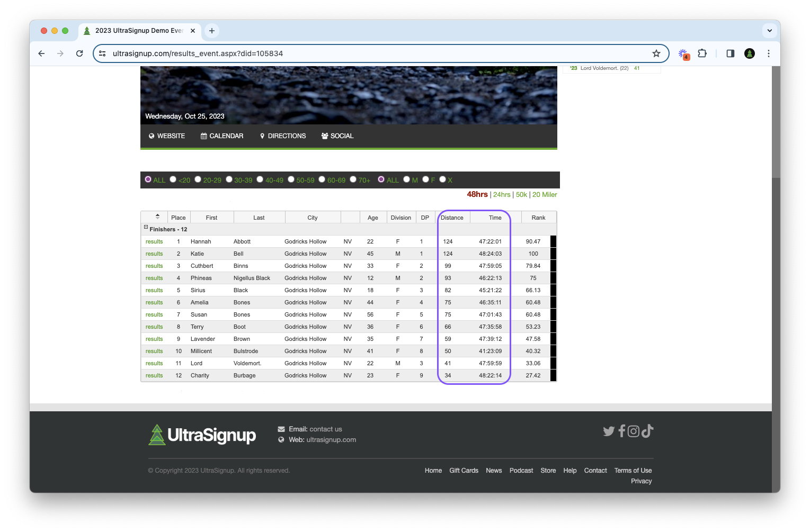Image resolution: width=810 pixels, height=532 pixels.
Task: Open the Chrome three-dot menu
Action: [769, 53]
